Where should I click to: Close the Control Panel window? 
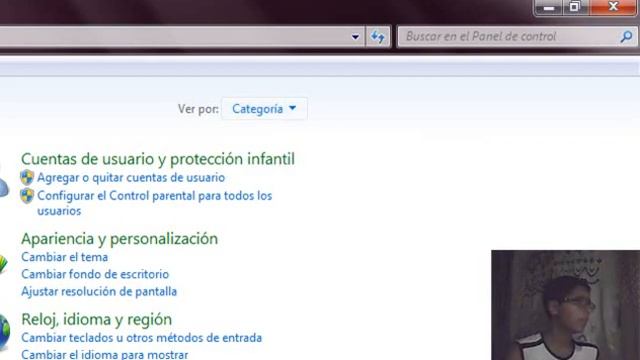tap(613, 7)
